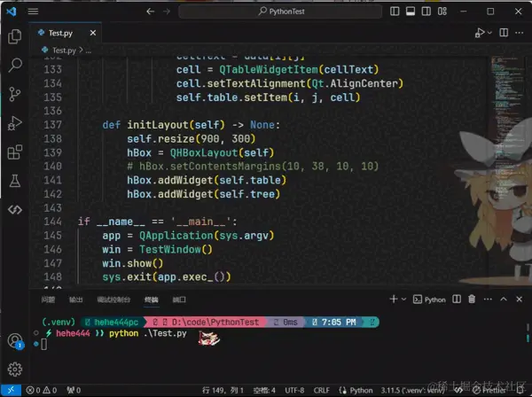Click line number 144 in the gutter
Image resolution: width=532 pixels, height=397 pixels.
[x=52, y=222]
